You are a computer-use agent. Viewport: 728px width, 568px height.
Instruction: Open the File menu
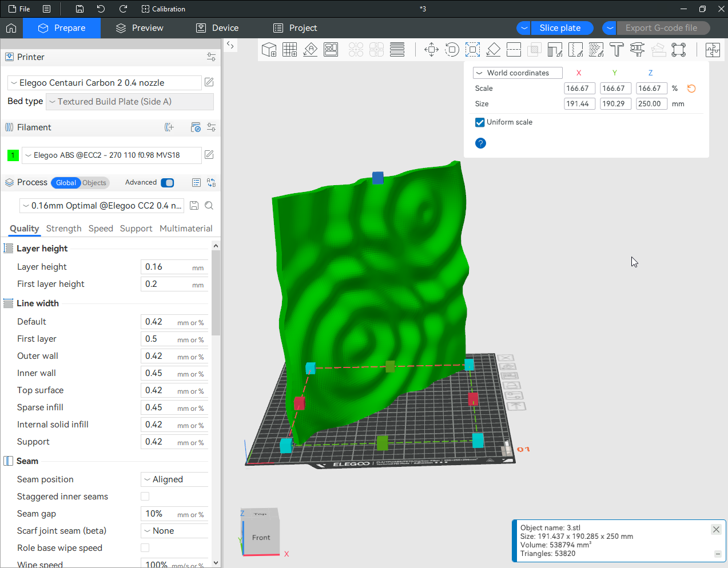coord(19,9)
